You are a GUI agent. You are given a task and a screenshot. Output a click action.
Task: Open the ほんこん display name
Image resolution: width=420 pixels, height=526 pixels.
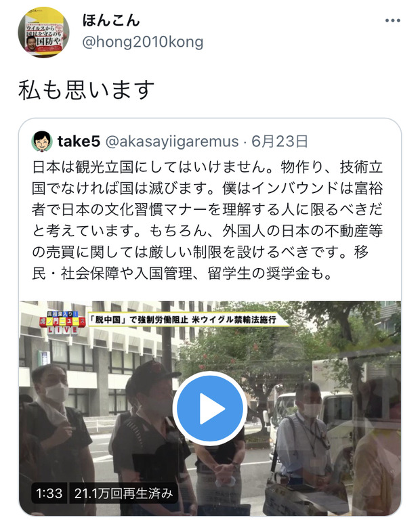coord(111,20)
